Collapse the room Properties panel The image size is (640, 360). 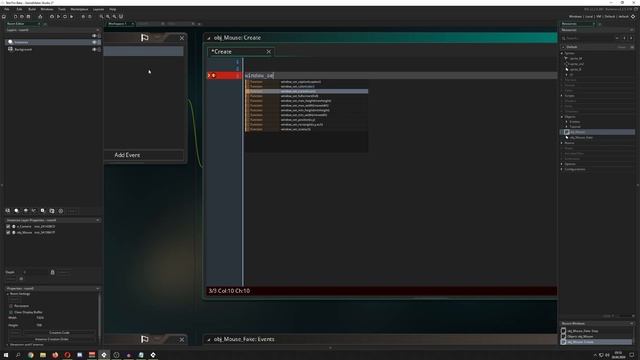click(98, 289)
